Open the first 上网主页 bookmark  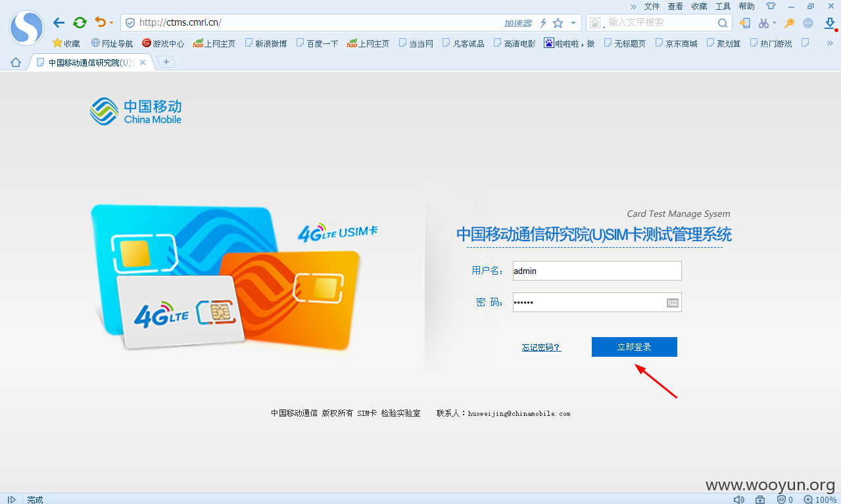(214, 43)
